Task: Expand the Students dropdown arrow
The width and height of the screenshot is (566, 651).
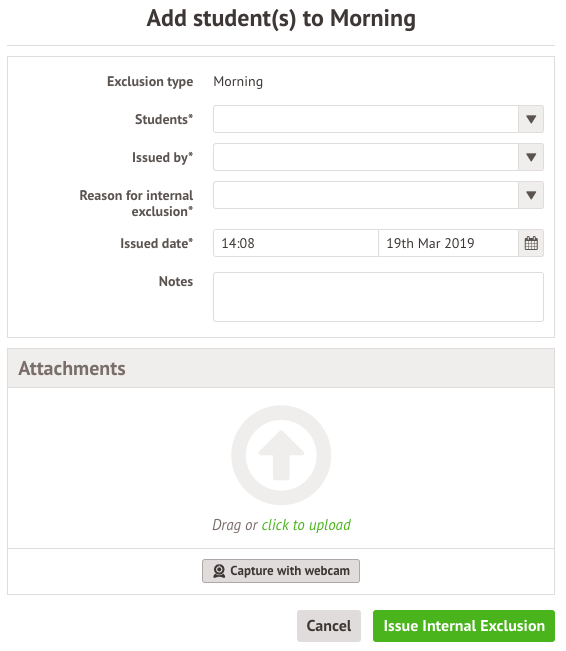Action: click(531, 119)
